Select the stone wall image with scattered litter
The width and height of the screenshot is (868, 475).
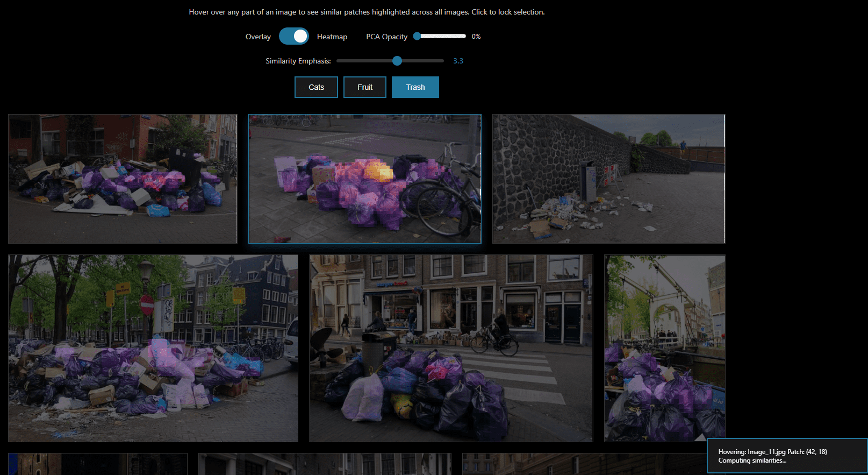tap(608, 179)
